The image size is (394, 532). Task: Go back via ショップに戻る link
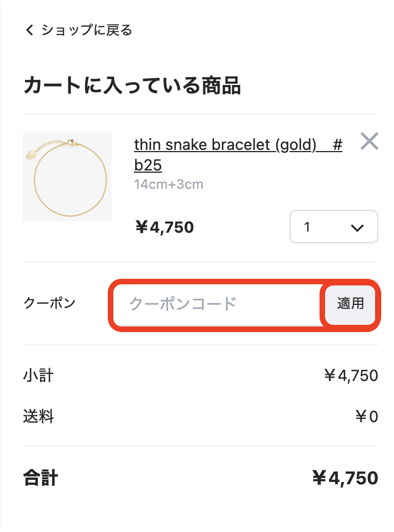point(86,30)
